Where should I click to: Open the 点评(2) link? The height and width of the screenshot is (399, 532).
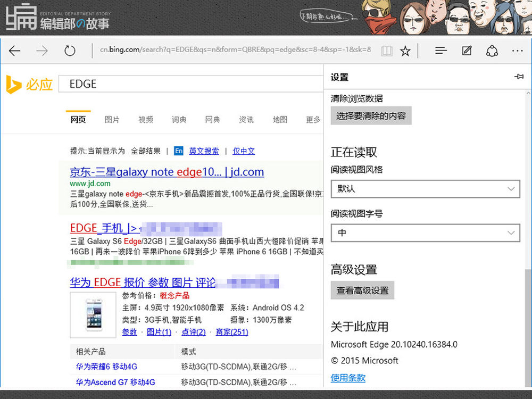click(194, 332)
